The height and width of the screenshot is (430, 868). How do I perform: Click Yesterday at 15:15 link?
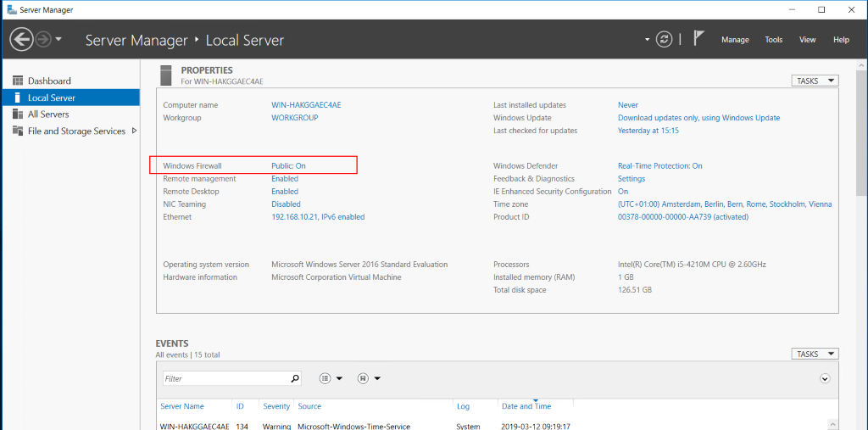pos(648,131)
